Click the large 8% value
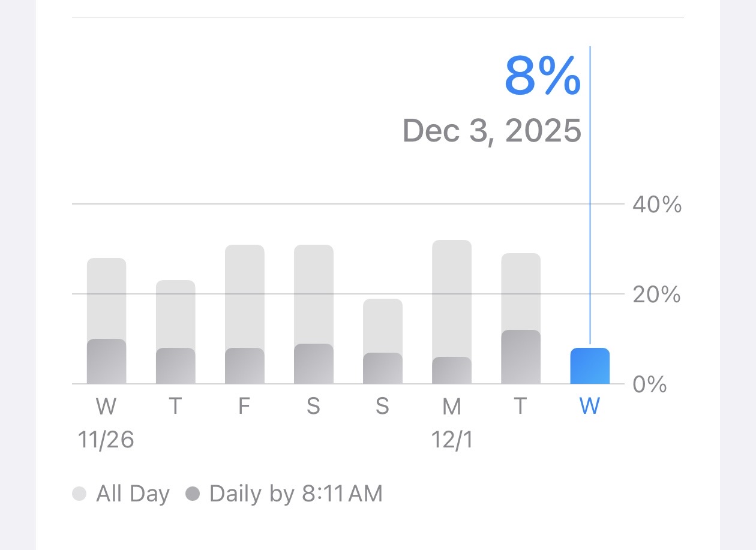Image resolution: width=756 pixels, height=550 pixels. (542, 76)
